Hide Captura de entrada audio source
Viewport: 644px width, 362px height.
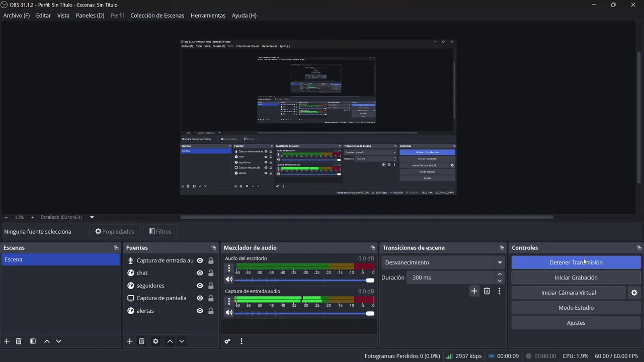pos(200,260)
